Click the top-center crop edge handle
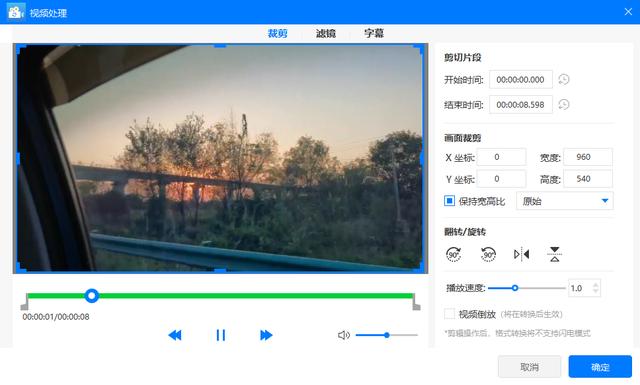The height and width of the screenshot is (385, 640). (x=220, y=46)
